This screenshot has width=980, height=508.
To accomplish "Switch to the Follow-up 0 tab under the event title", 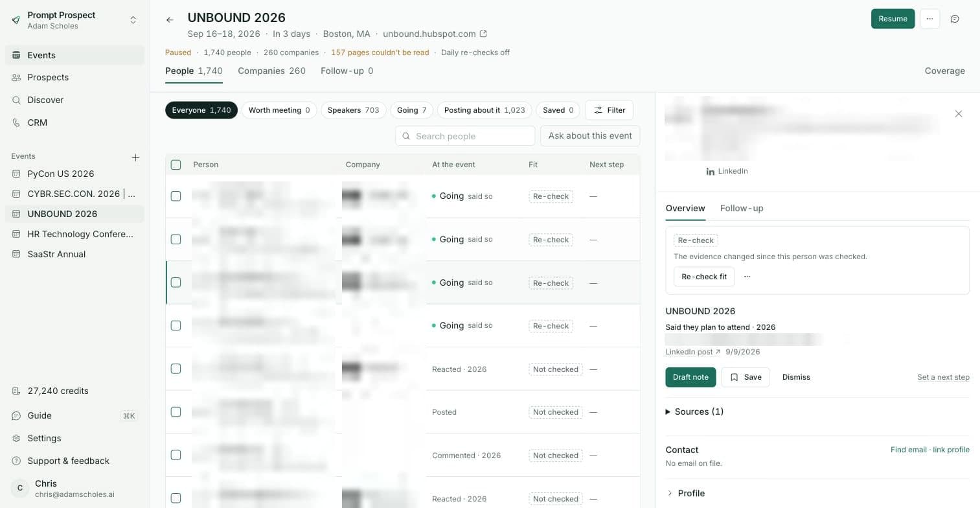I will click(x=347, y=71).
